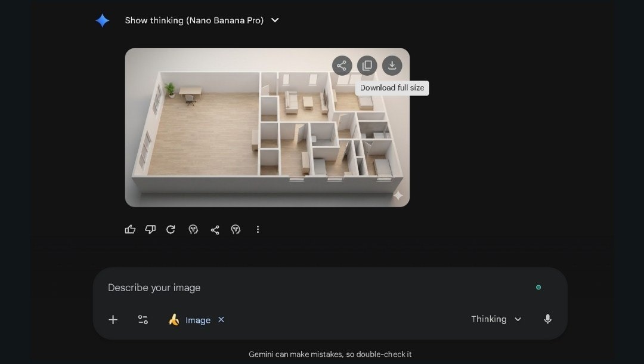Open the generated 3D floor plan image

pos(267,127)
